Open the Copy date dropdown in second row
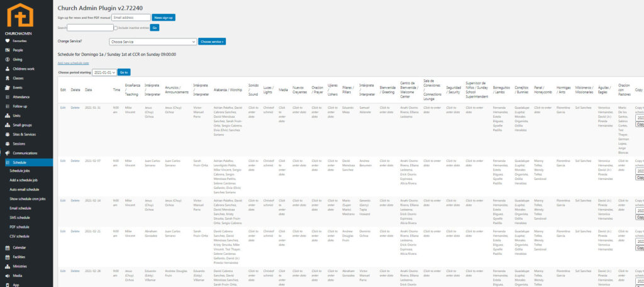Image resolution: width=644 pixels, height=287 pixels. (x=640, y=170)
